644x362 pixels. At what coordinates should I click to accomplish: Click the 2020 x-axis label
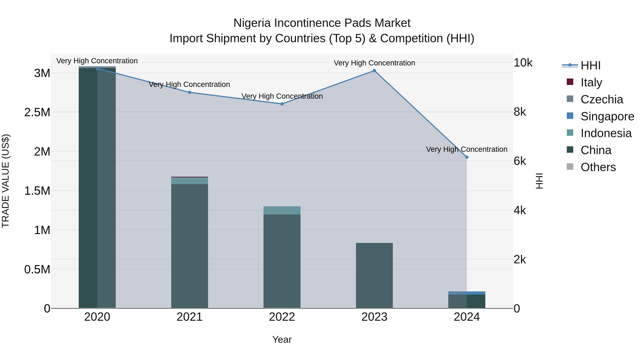tap(97, 317)
